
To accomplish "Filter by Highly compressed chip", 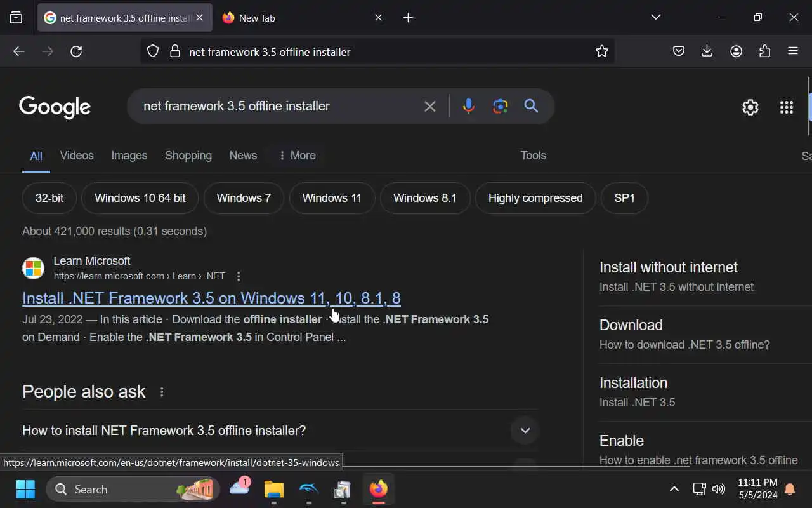I will point(535,198).
